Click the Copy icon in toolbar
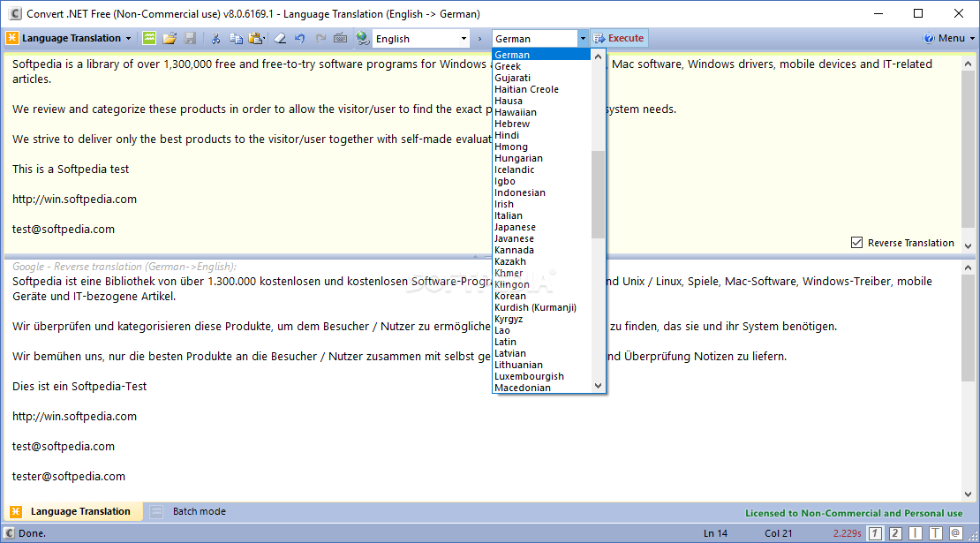This screenshot has height=543, width=980. coord(237,38)
